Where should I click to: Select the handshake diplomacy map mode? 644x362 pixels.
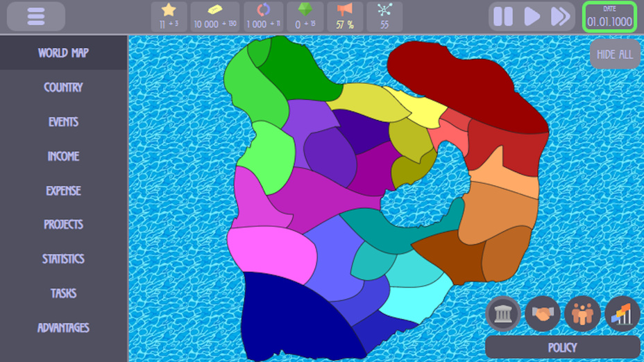click(x=543, y=314)
